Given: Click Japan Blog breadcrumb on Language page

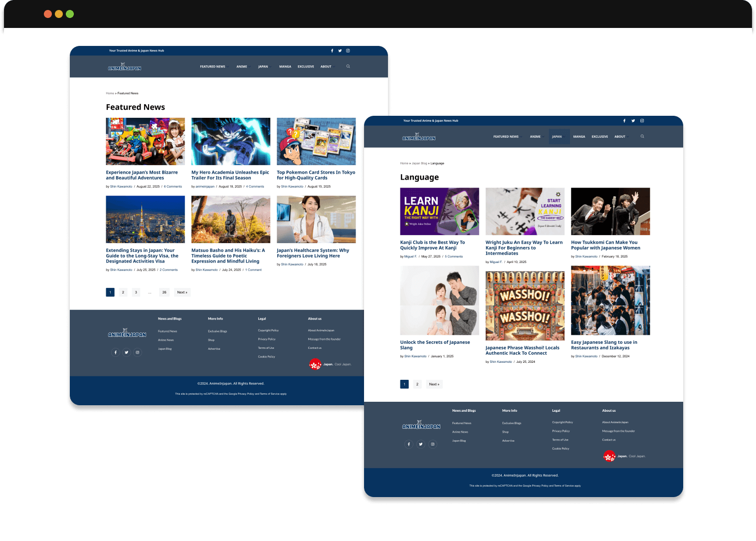Looking at the screenshot, I should [x=419, y=163].
